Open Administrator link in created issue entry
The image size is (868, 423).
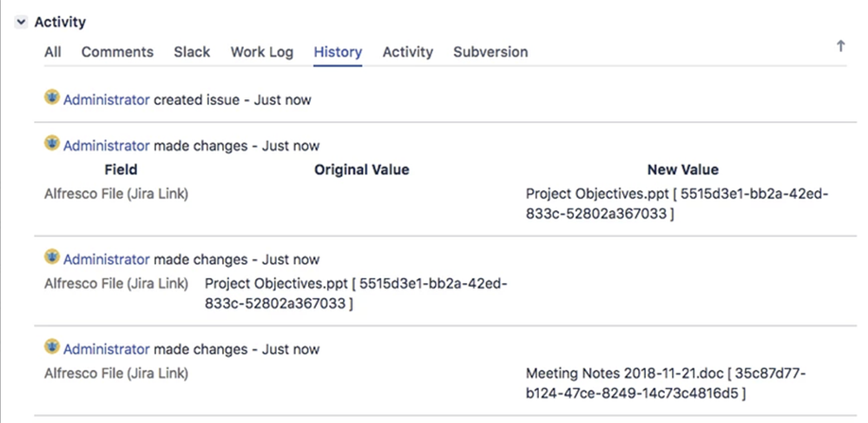[x=106, y=100]
